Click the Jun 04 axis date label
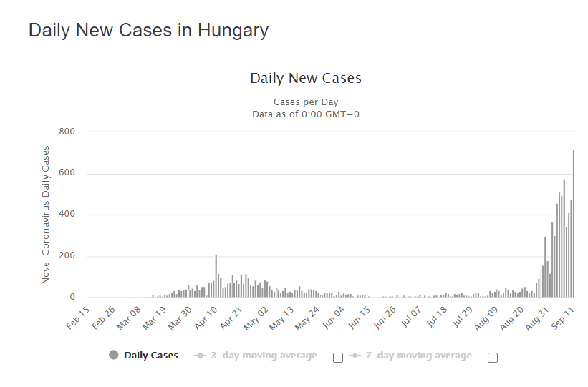The image size is (588, 387). [333, 318]
